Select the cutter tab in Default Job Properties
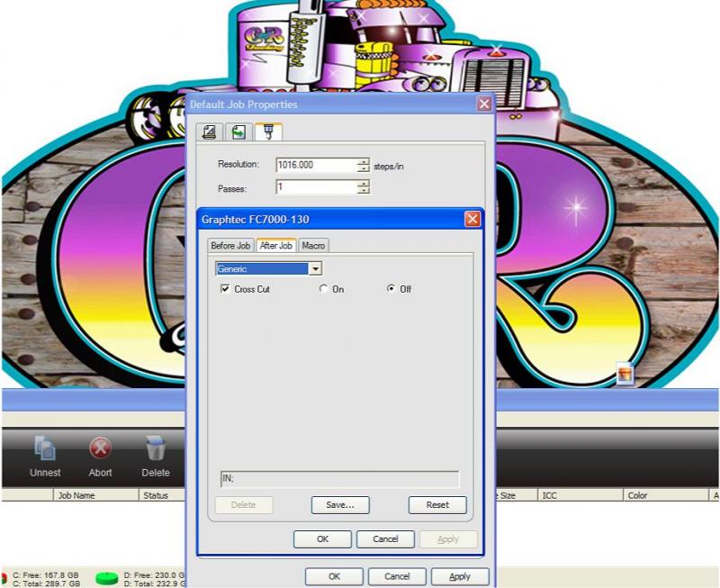The image size is (720, 588). click(268, 131)
